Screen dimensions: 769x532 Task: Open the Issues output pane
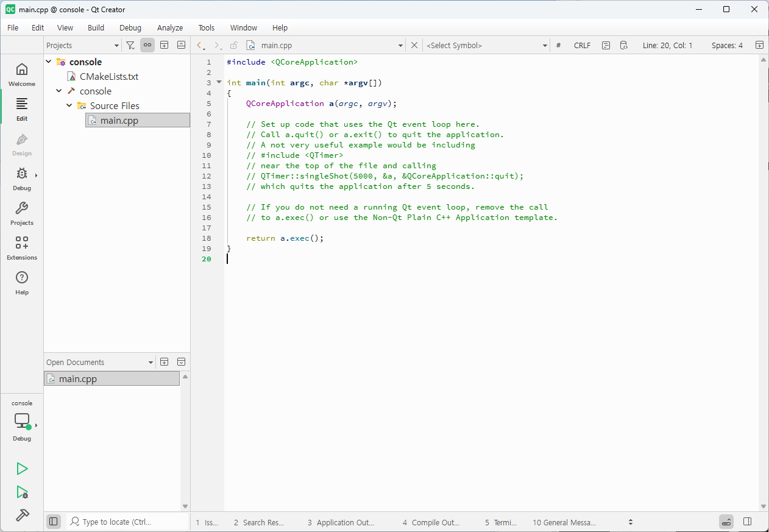207,522
